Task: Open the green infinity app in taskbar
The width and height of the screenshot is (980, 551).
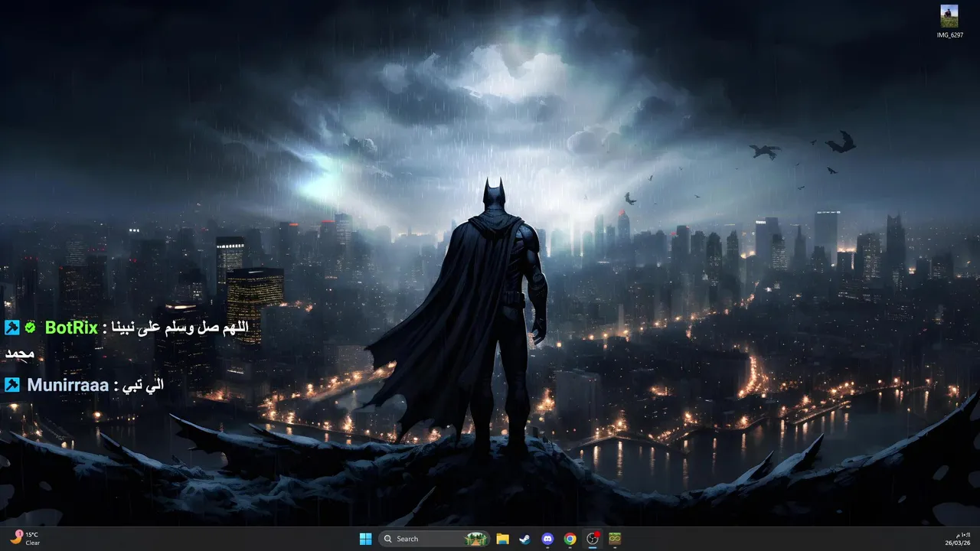Action: (x=614, y=539)
